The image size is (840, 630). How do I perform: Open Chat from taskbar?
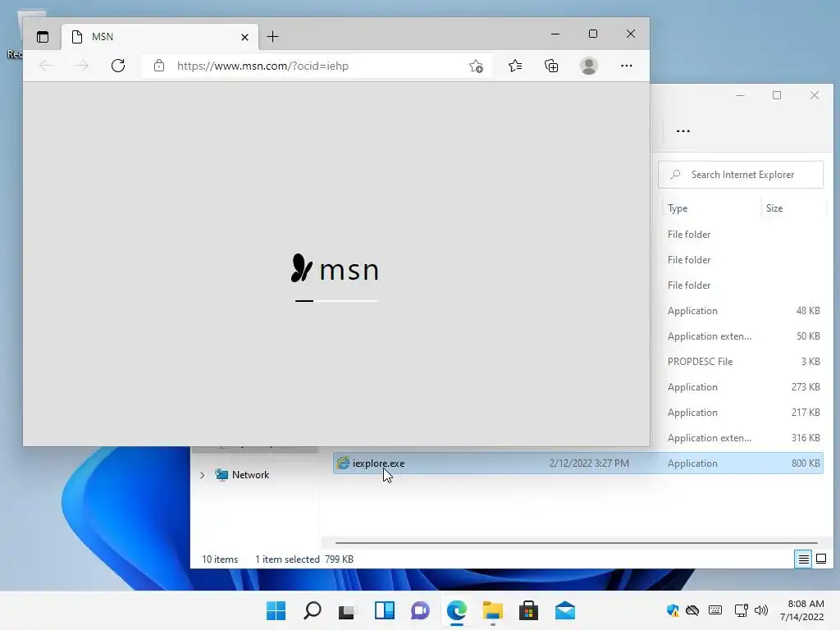click(420, 610)
